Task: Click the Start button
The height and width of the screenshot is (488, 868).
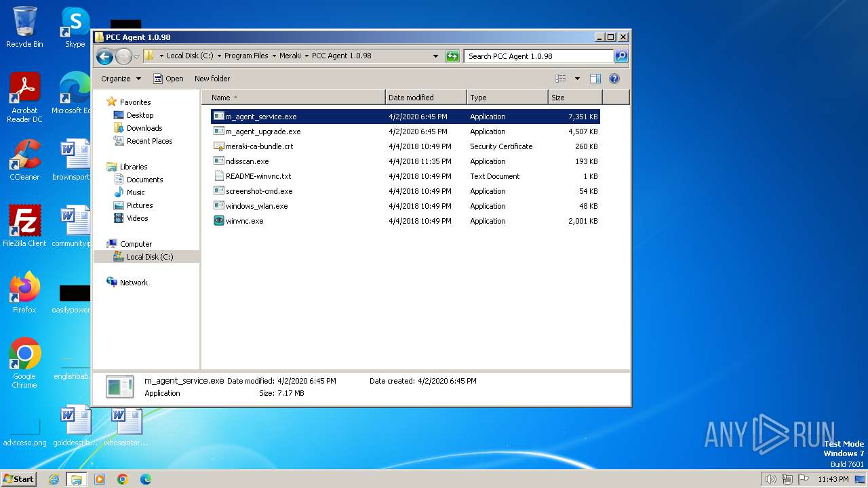Action: point(18,479)
